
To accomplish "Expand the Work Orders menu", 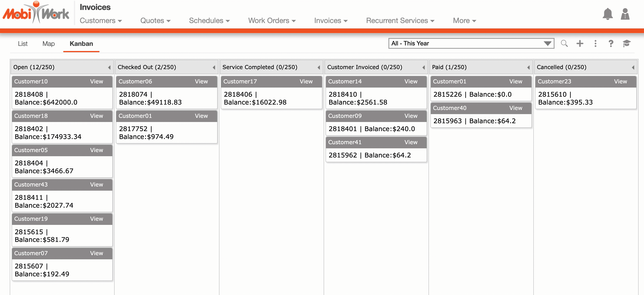I will (x=272, y=21).
